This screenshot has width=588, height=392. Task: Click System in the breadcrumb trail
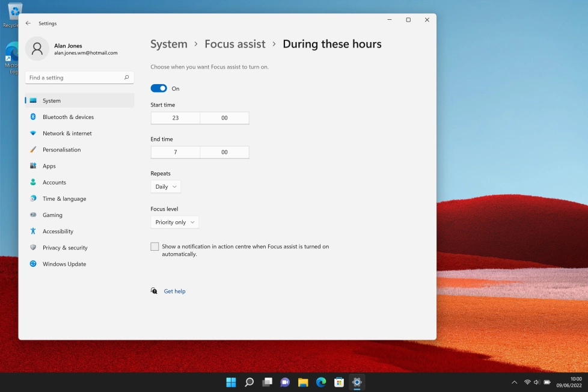coord(169,44)
